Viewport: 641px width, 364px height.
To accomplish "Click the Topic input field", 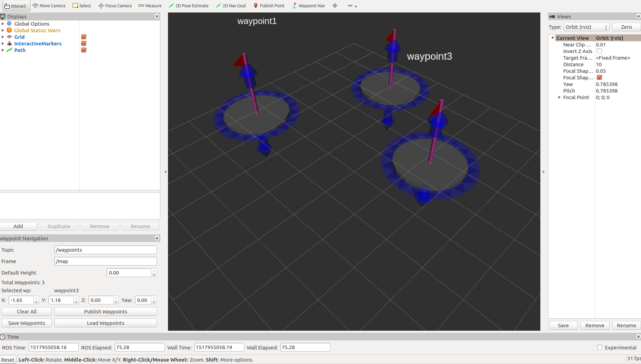I will (x=106, y=250).
